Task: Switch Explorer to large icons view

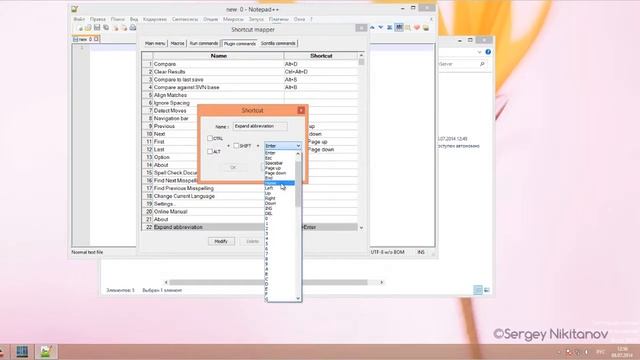Action: click(x=487, y=290)
